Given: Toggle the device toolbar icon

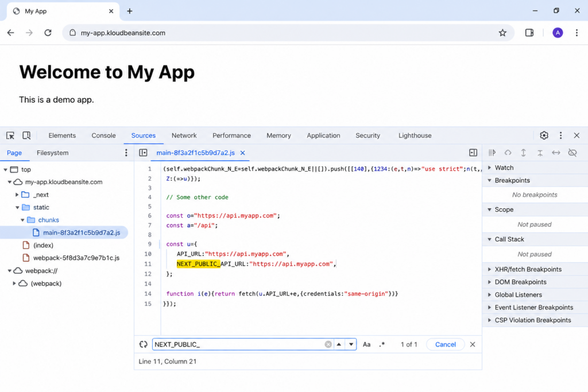Looking at the screenshot, I should pos(26,135).
